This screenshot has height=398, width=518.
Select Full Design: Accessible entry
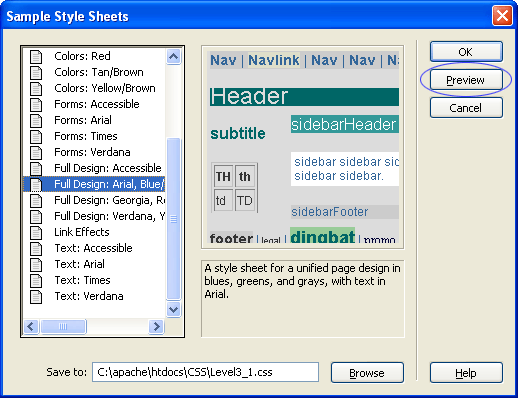tap(108, 168)
